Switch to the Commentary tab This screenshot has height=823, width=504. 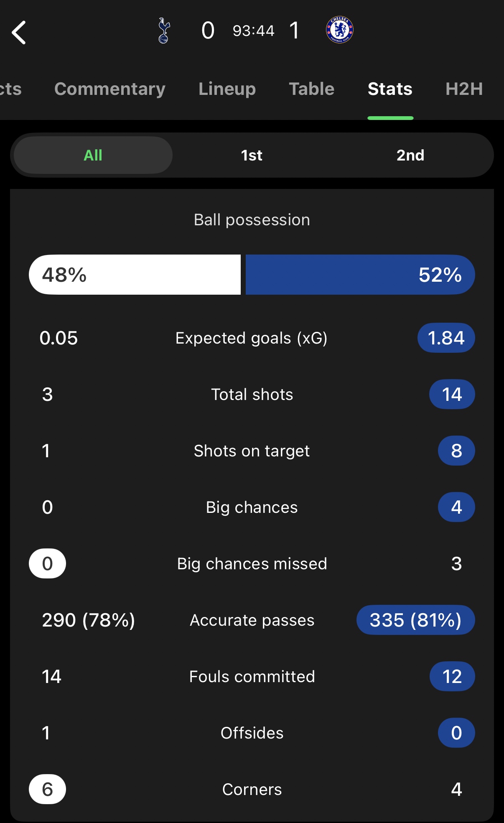click(x=110, y=89)
